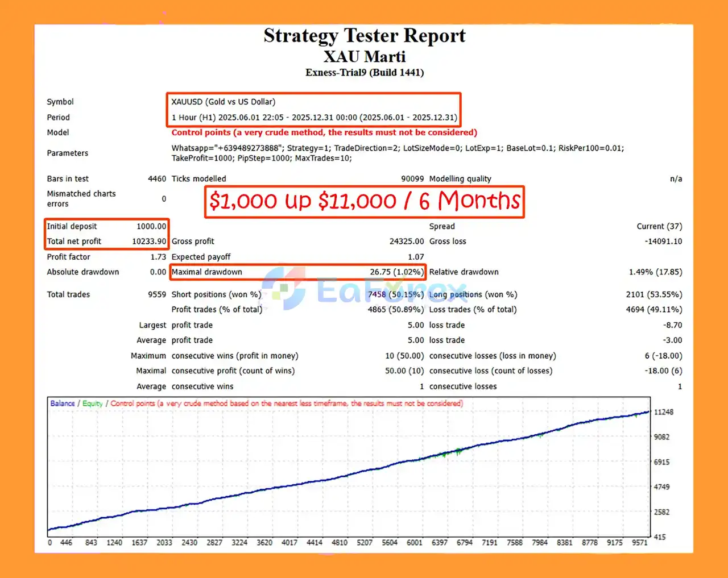Click the green Equity legend label

tap(92, 404)
